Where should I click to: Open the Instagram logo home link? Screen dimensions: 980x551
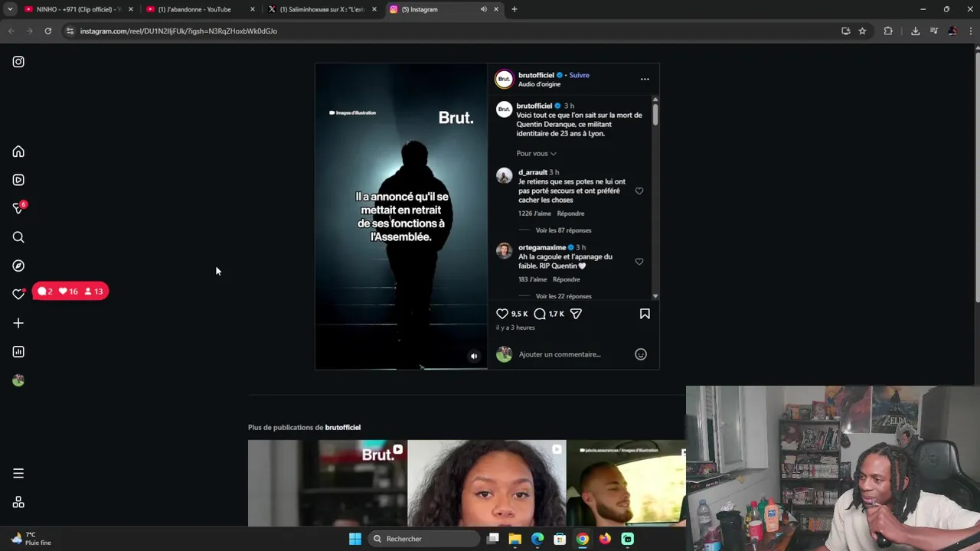(x=18, y=62)
